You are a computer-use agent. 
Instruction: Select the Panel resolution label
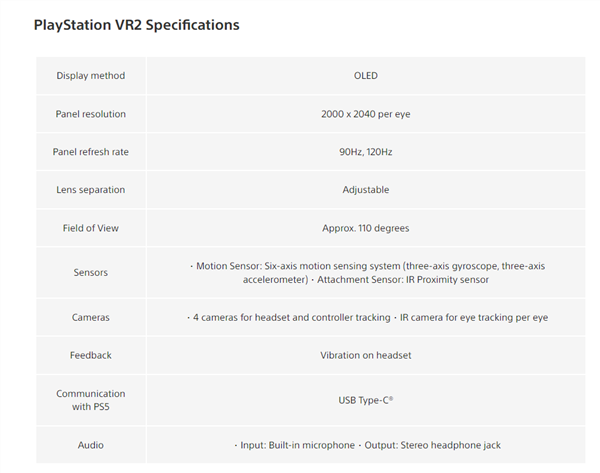[90, 114]
